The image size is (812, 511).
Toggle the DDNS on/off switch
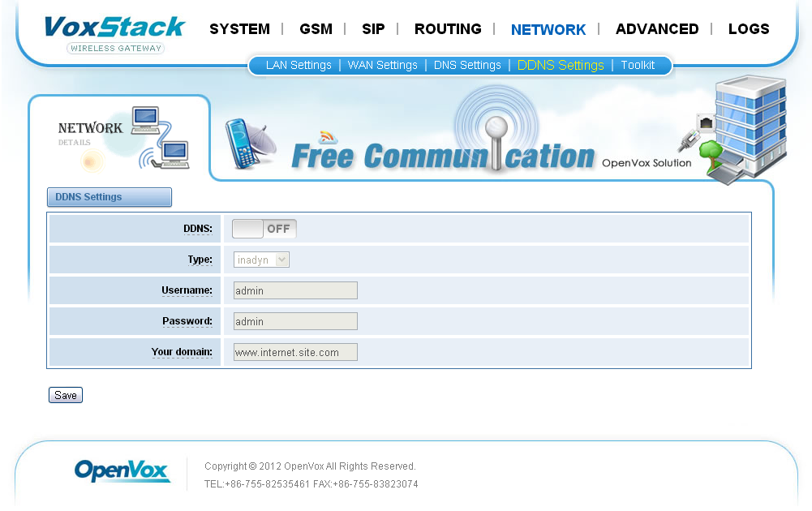264,229
